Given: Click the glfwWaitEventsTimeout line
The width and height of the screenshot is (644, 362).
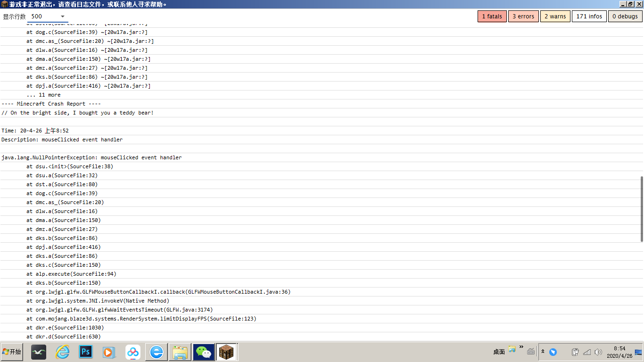Looking at the screenshot, I should click(120, 310).
